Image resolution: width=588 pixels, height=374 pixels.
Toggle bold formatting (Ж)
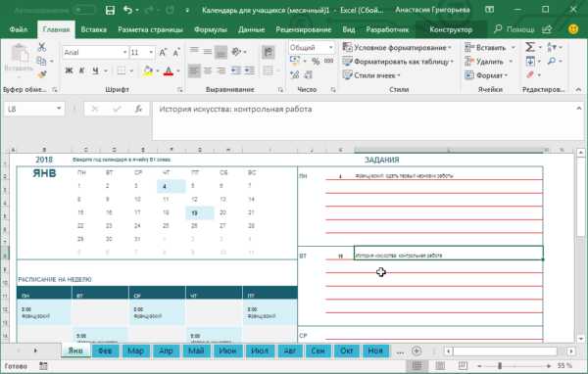coord(69,70)
